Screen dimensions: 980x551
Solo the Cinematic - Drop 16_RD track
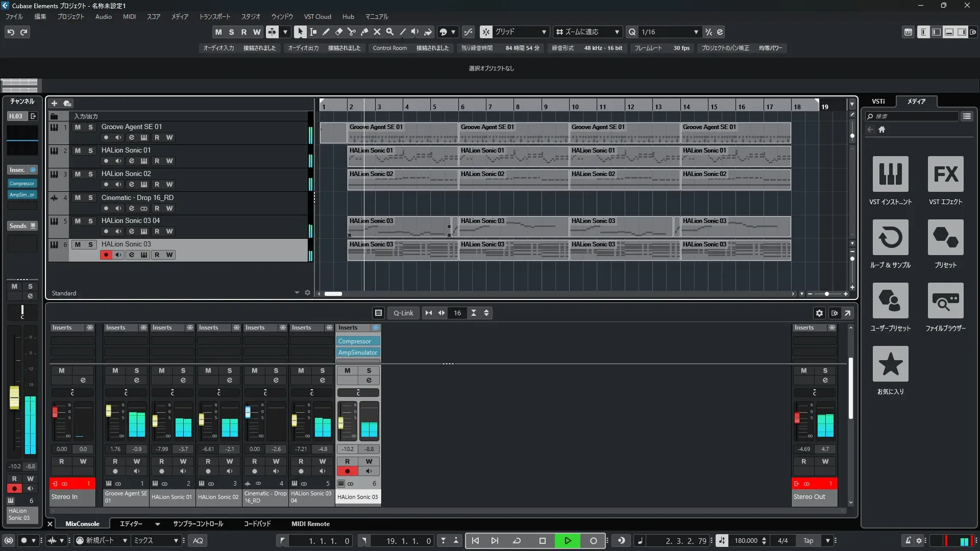[90, 198]
